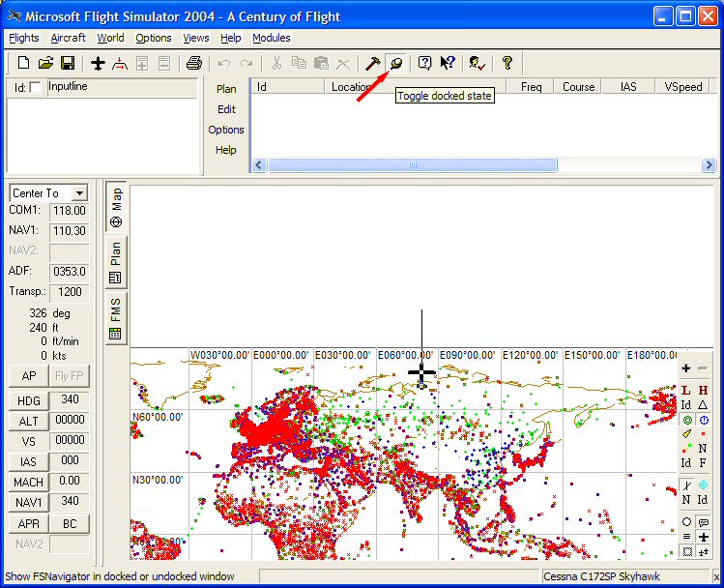724x588 pixels.
Task: Click the VSpeed column header
Action: [x=682, y=87]
